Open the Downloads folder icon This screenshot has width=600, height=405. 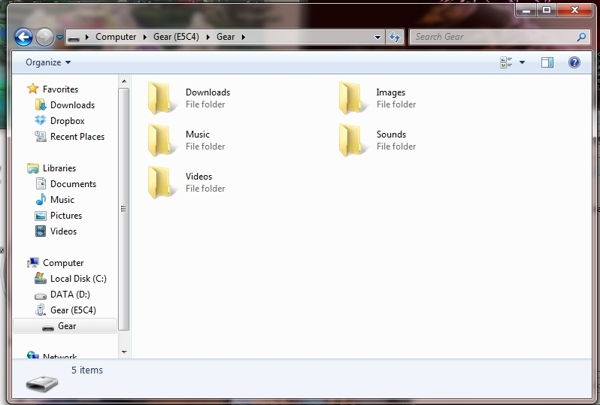(161, 98)
